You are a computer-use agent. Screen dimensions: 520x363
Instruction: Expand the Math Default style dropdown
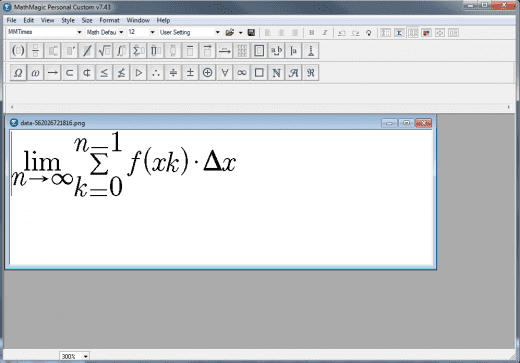click(121, 32)
